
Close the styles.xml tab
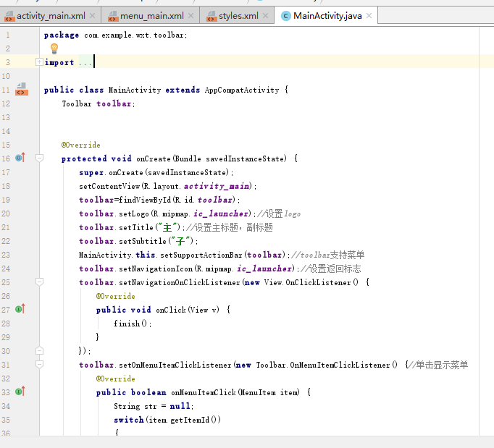tap(266, 16)
